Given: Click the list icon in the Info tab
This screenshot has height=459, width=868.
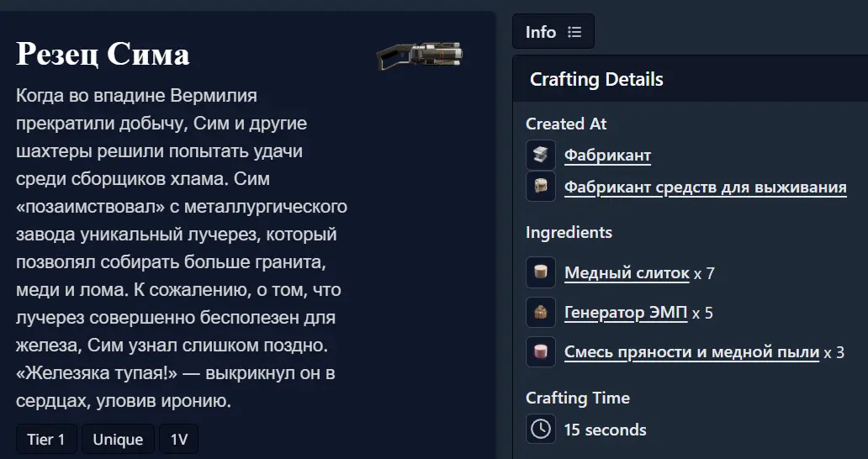Looking at the screenshot, I should point(574,32).
